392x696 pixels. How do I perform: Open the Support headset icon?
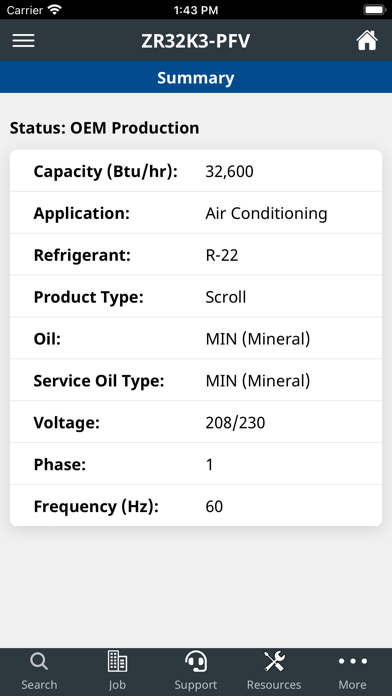click(196, 662)
